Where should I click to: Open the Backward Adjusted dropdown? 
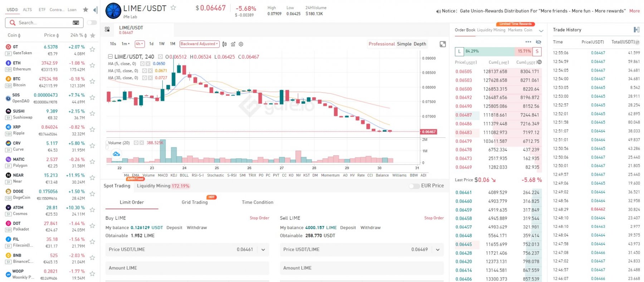coord(199,44)
